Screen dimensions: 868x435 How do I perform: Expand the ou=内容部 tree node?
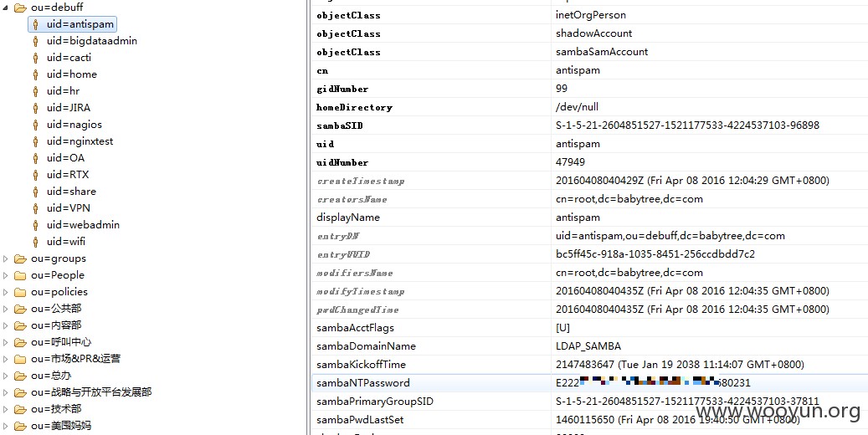(x=6, y=325)
